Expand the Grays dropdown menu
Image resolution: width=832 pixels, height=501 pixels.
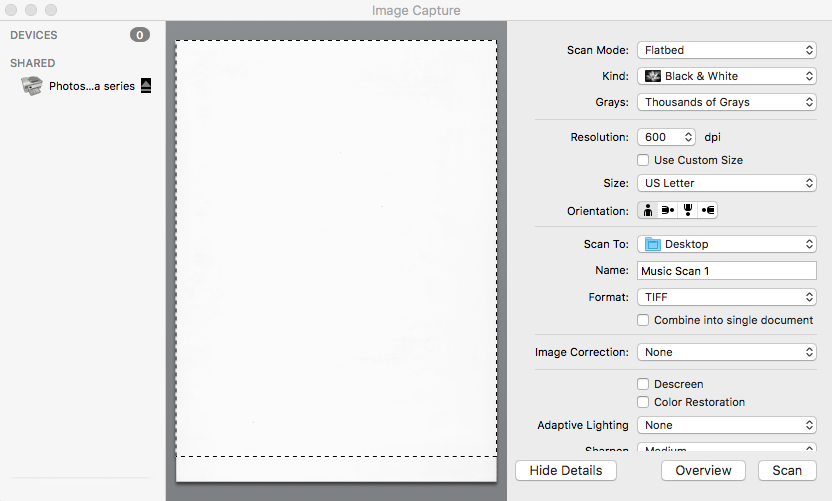point(726,102)
